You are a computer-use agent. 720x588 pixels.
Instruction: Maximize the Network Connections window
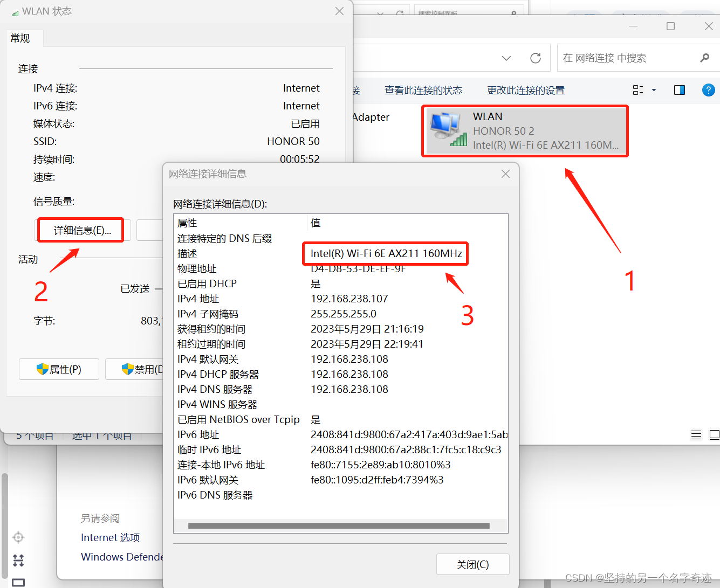click(x=670, y=26)
